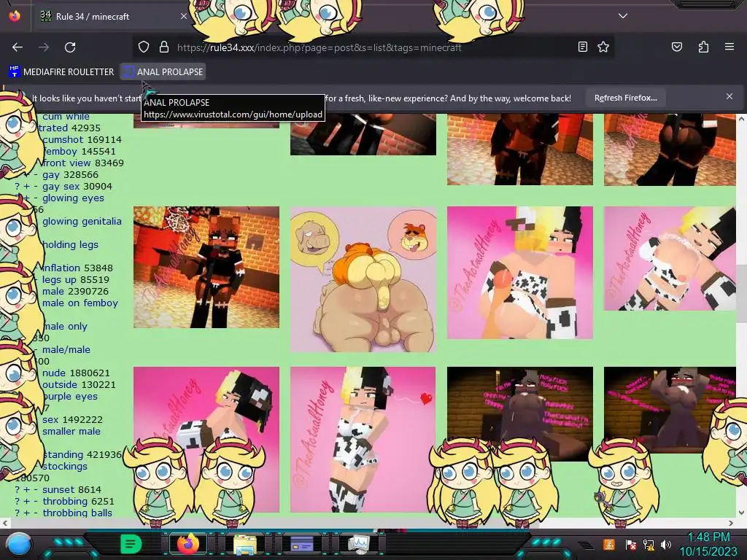Focus the URL address field
Screen dimensions: 747x560
click(x=373, y=47)
